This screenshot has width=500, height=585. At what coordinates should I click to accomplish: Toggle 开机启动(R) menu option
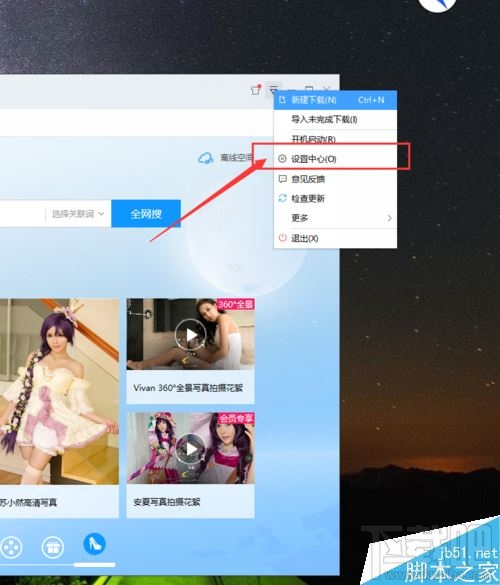tap(335, 139)
